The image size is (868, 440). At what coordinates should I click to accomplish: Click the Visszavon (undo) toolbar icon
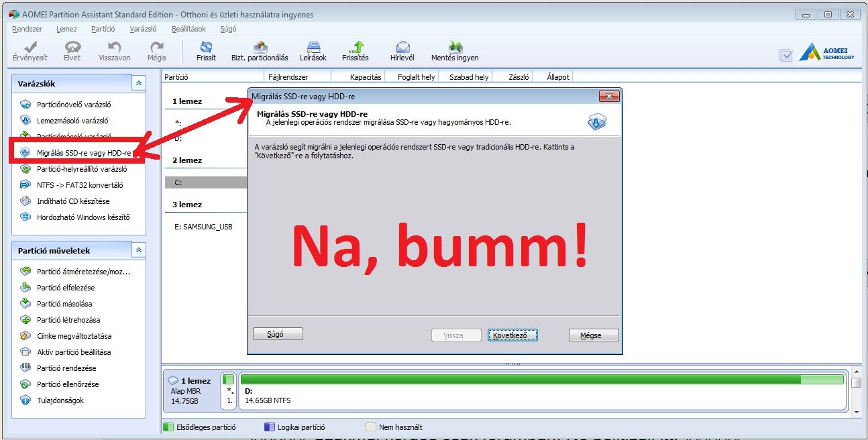(x=115, y=51)
